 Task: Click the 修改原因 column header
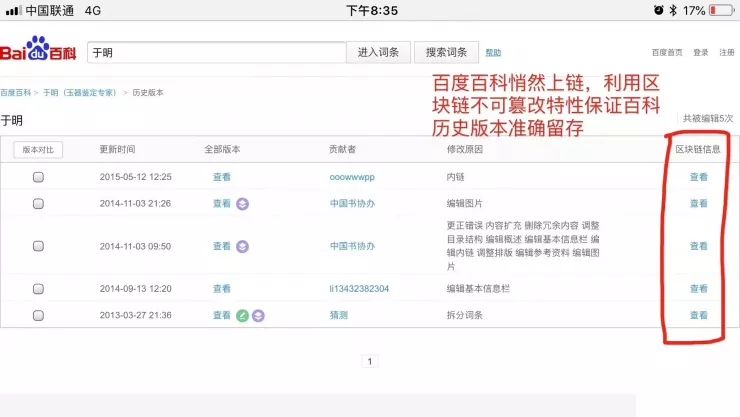(465, 150)
